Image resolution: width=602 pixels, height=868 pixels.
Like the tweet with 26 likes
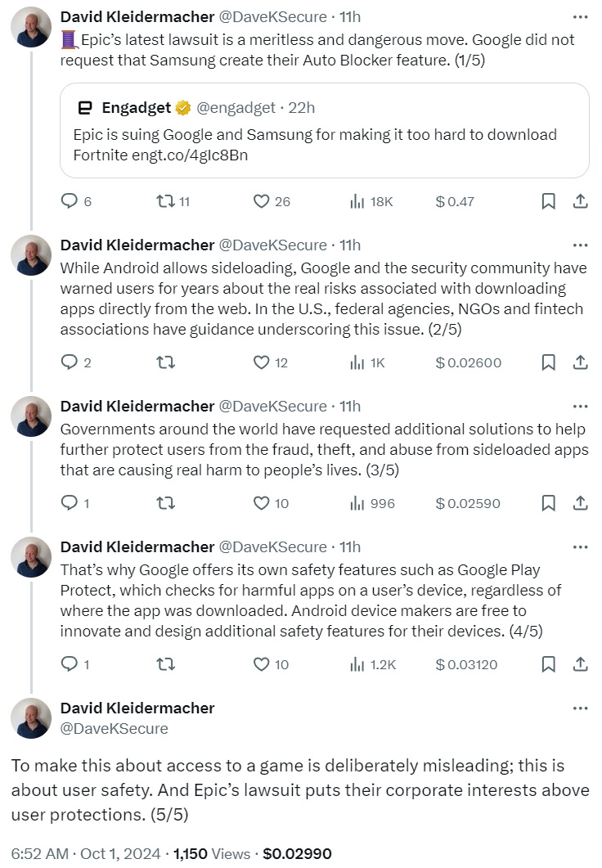(x=261, y=201)
